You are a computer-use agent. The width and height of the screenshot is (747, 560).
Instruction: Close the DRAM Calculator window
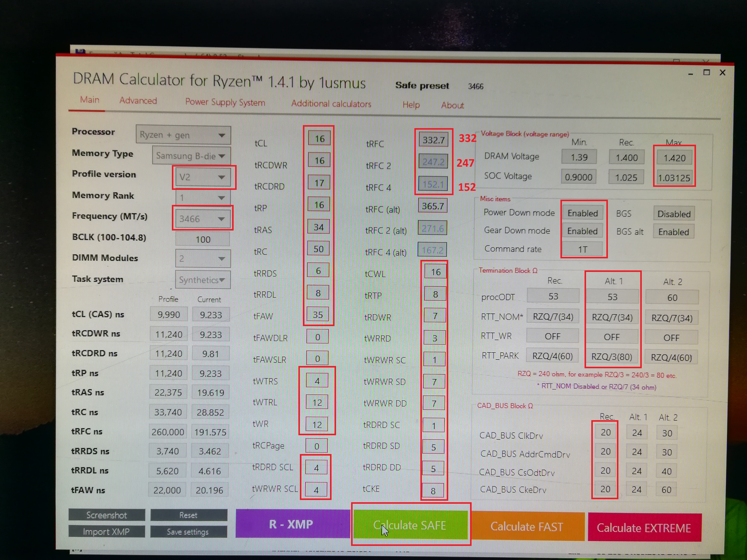[x=722, y=73]
